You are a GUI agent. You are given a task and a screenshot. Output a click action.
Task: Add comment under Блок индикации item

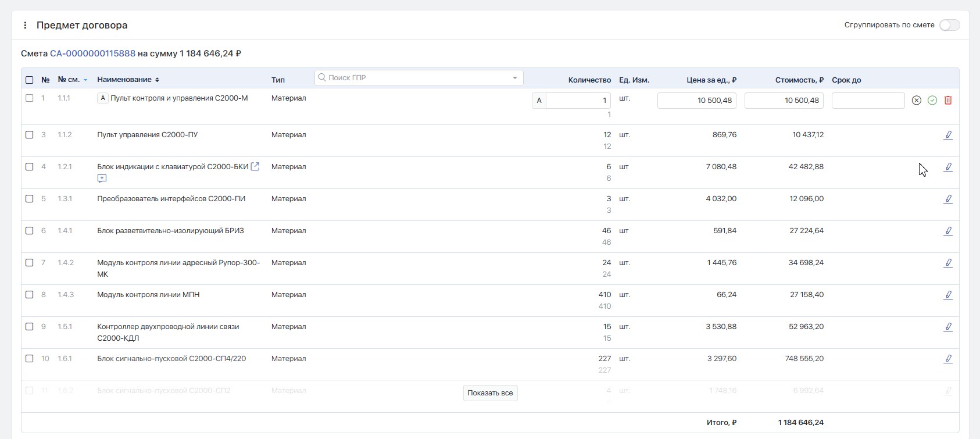pyautogui.click(x=102, y=179)
